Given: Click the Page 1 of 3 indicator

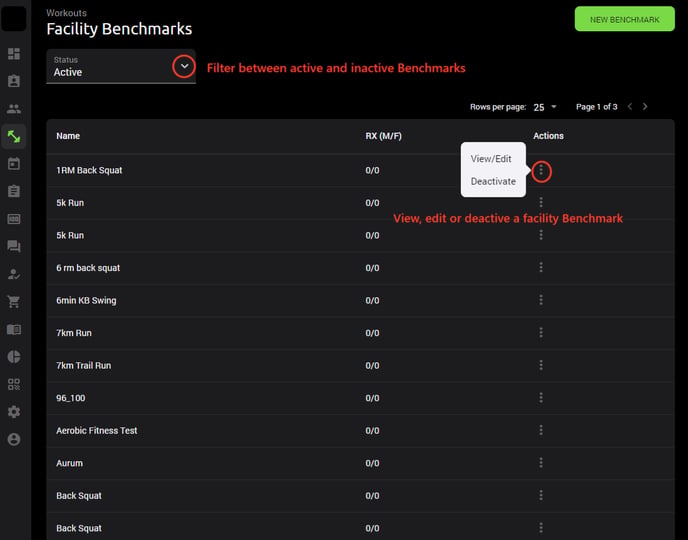Looking at the screenshot, I should pyautogui.click(x=597, y=107).
